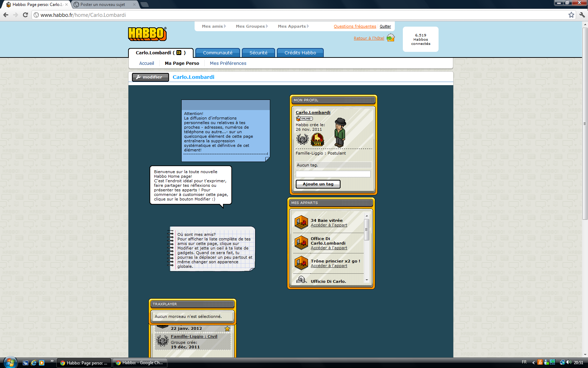Click the Mes Apparts list scrollbar thumb
The width and height of the screenshot is (588, 368).
pos(367,230)
